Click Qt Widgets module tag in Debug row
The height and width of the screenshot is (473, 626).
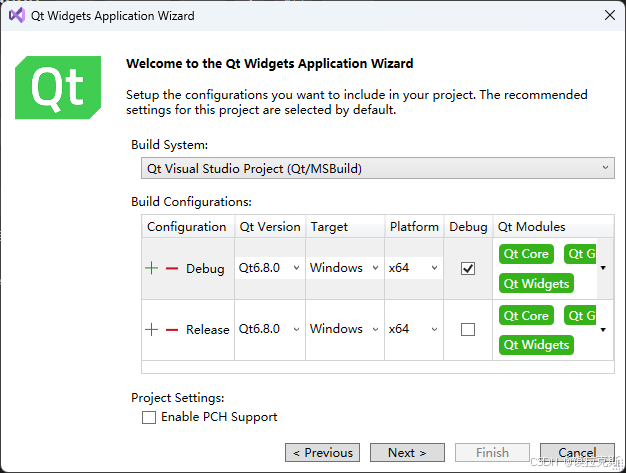pyautogui.click(x=536, y=283)
